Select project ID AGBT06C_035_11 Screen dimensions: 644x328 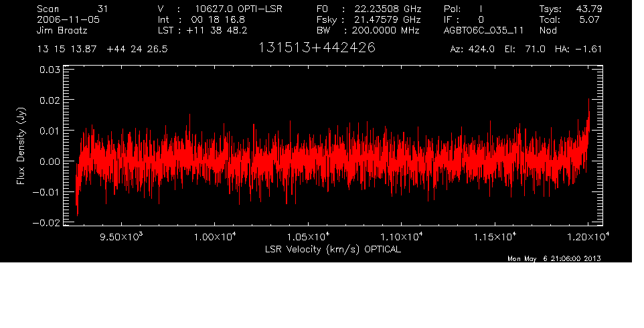coord(484,31)
